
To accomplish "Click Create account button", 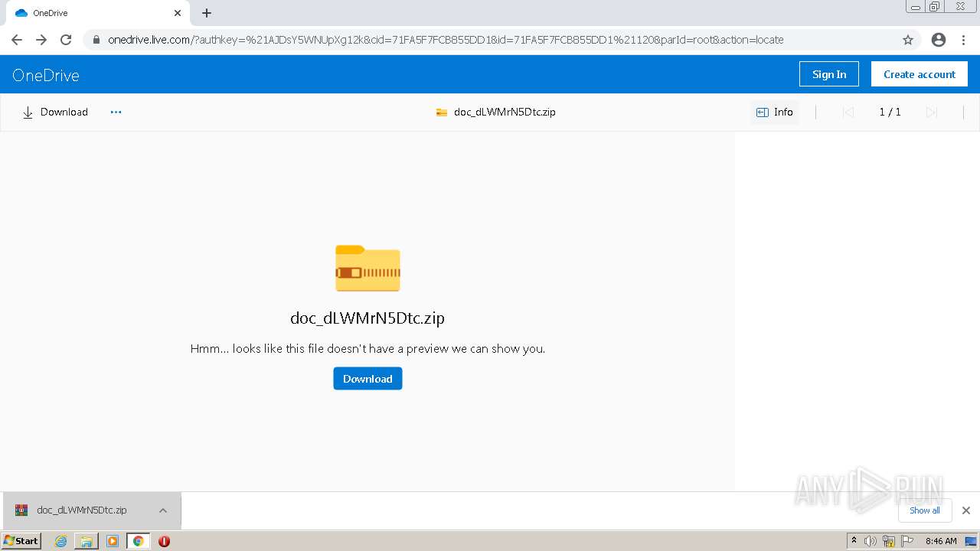I will click(x=920, y=74).
